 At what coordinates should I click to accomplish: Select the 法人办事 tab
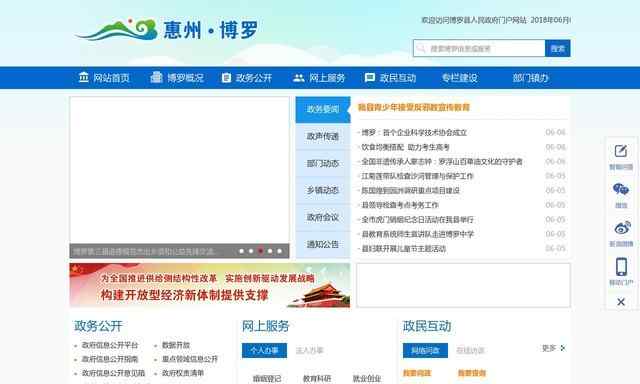click(x=309, y=351)
